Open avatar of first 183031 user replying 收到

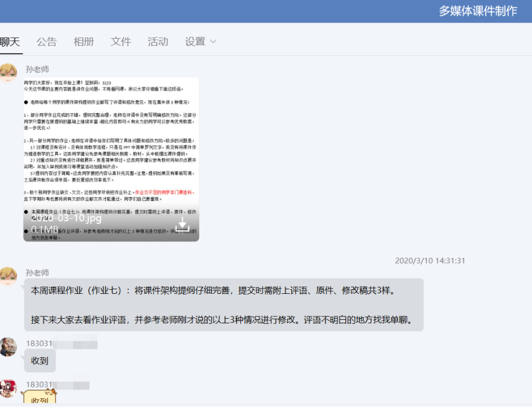click(x=8, y=347)
